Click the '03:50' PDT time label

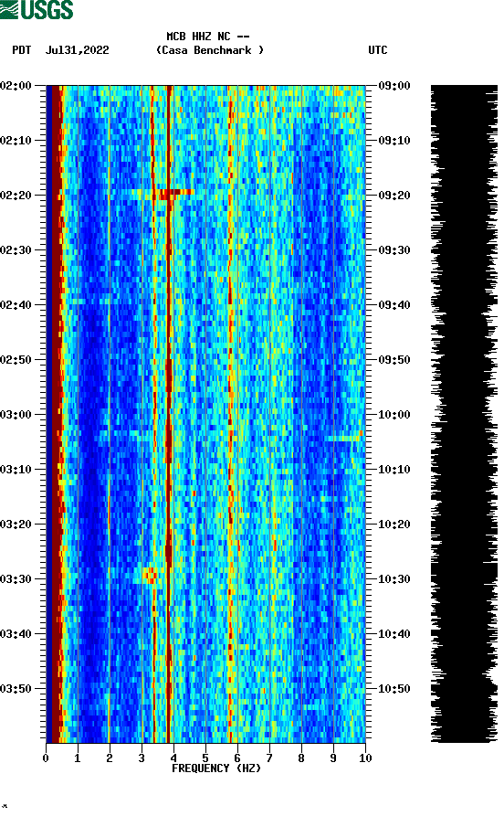16,688
